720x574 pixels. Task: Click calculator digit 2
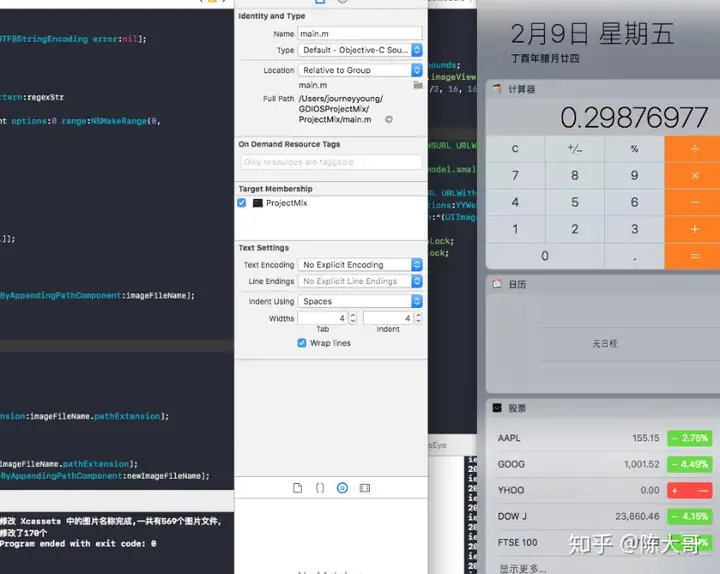[x=575, y=229]
